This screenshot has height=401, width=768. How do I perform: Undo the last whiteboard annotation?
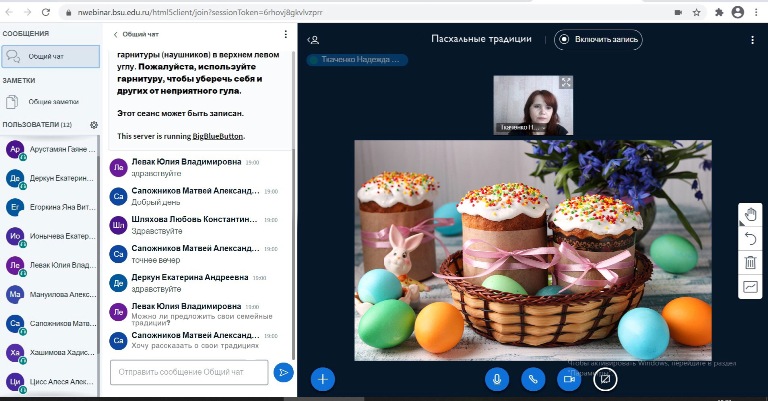pos(750,238)
